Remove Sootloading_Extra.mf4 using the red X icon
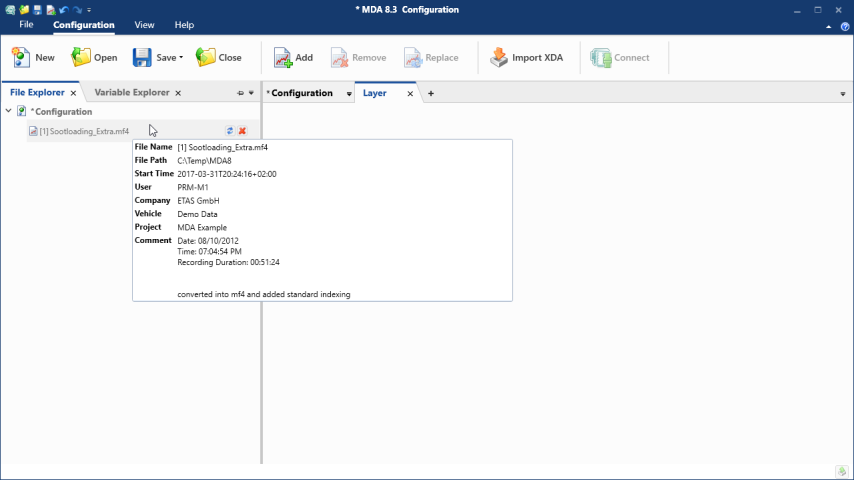The image size is (854, 480). (242, 131)
